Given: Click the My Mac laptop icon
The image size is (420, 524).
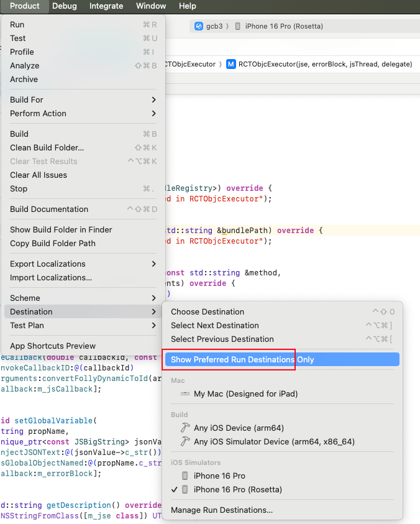Looking at the screenshot, I should click(x=185, y=394).
